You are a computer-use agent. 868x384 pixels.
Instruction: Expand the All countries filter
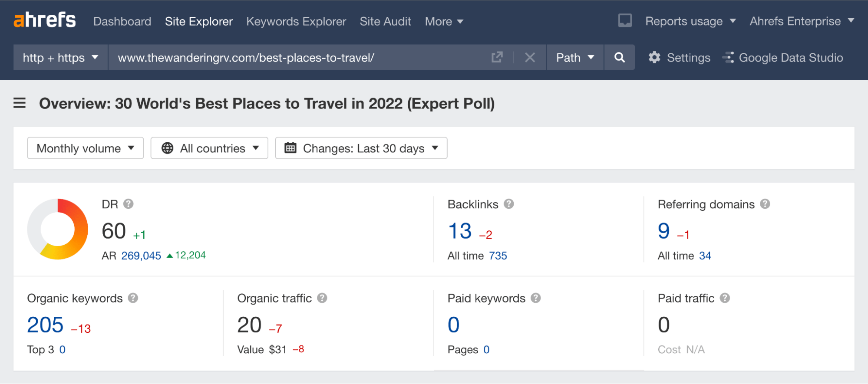click(x=209, y=148)
